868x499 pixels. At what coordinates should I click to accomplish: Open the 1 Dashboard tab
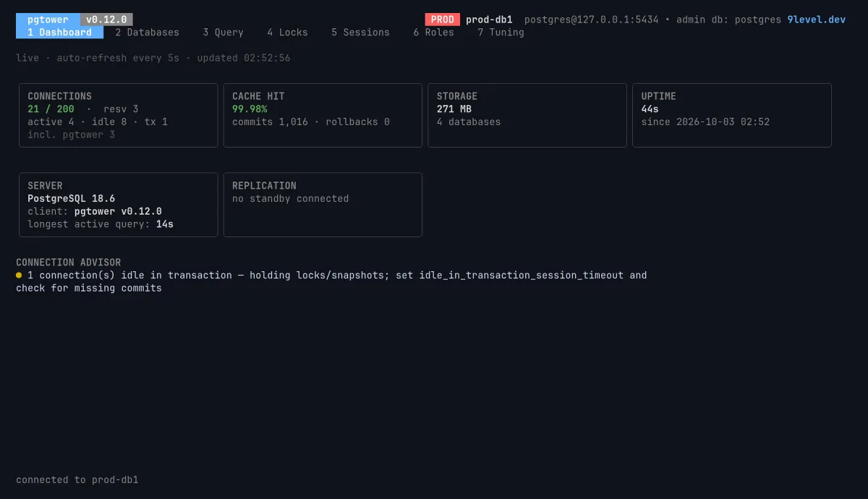point(59,33)
